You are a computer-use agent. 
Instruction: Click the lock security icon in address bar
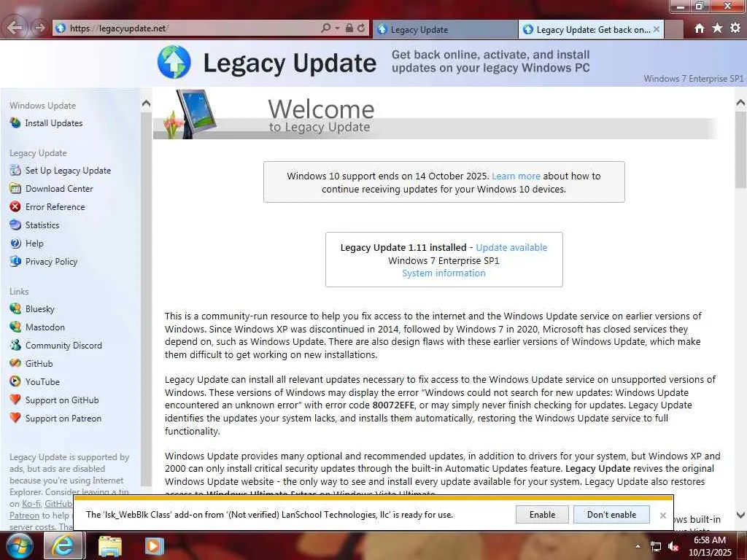click(349, 28)
